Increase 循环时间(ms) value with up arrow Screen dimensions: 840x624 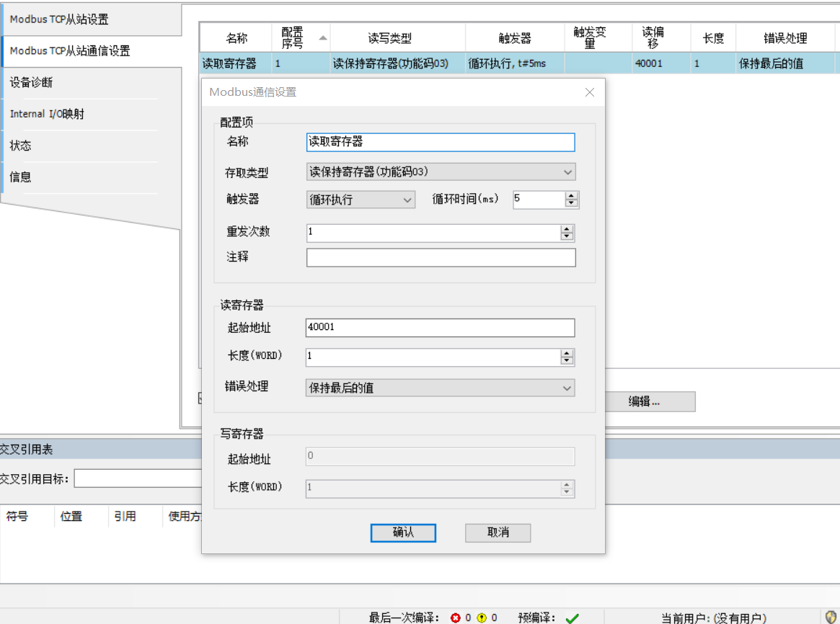point(572,196)
